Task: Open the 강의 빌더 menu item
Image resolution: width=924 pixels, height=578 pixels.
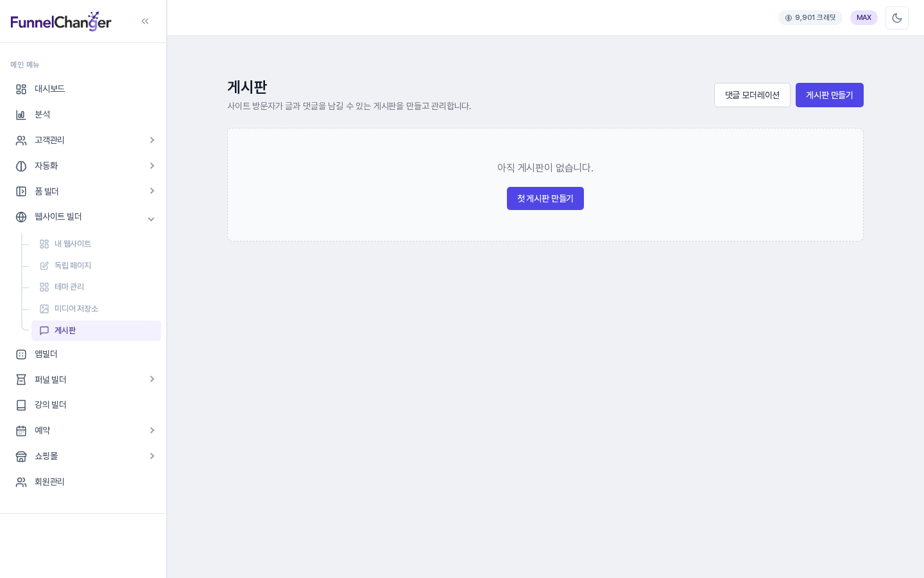Action: [83, 405]
